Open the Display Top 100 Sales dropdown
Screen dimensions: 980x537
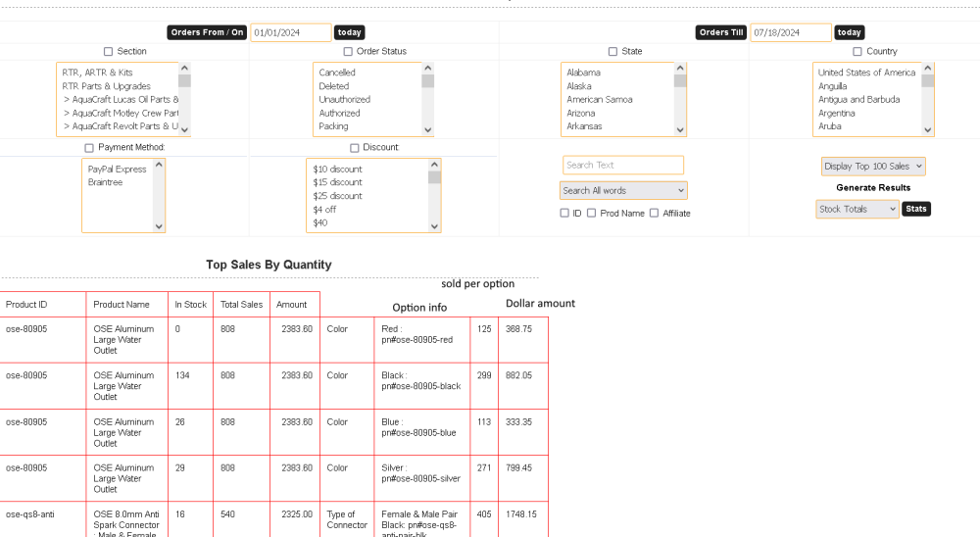coord(873,167)
